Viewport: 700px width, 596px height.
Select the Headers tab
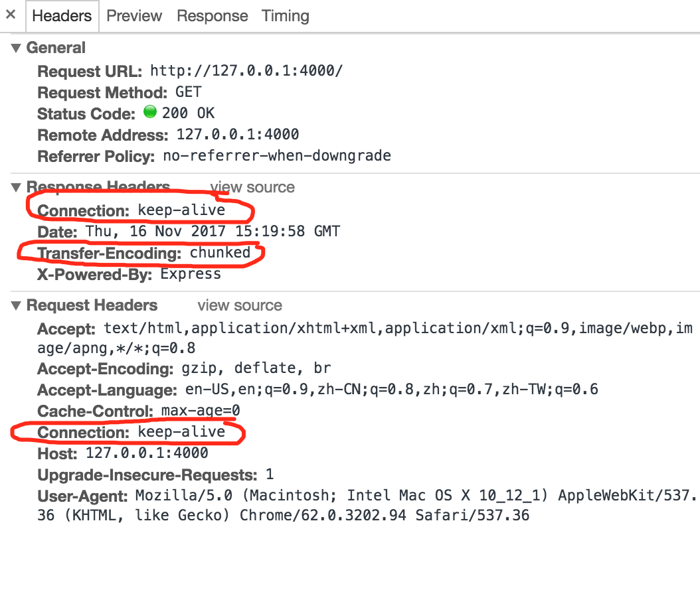(62, 15)
